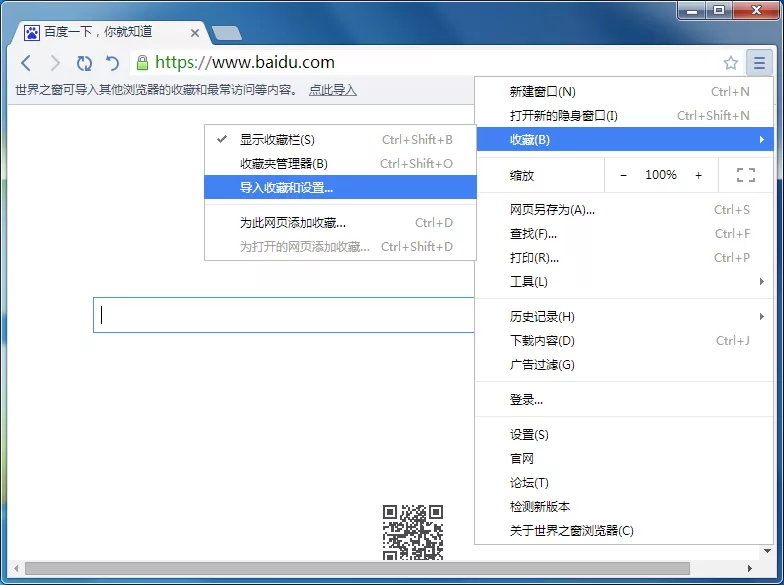Select 查找(F)... menu item
The image size is (784, 585).
pos(625,234)
